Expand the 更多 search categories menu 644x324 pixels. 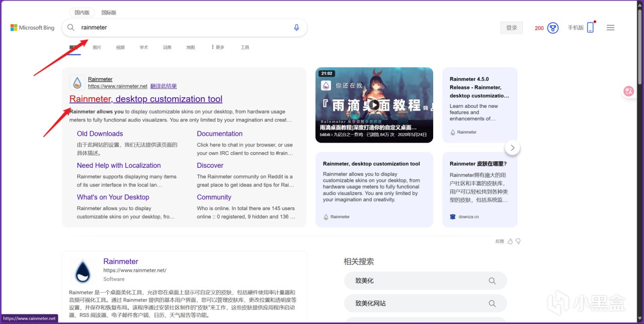218,47
